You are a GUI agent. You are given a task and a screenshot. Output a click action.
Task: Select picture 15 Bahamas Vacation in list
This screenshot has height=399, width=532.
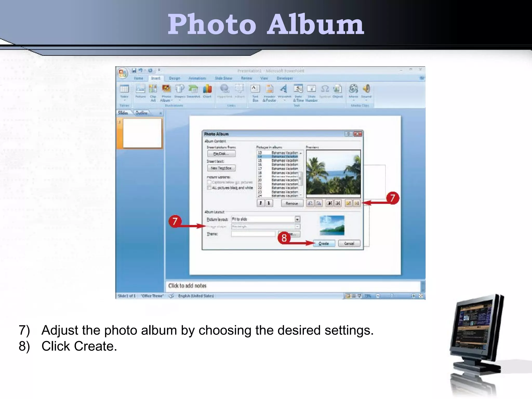click(278, 161)
